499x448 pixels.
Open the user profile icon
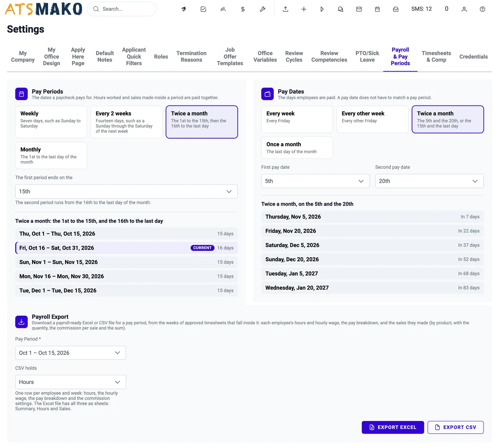464,9
